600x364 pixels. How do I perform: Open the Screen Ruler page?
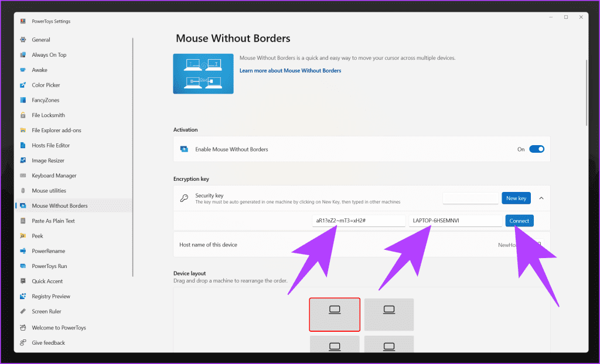pyautogui.click(x=73, y=311)
